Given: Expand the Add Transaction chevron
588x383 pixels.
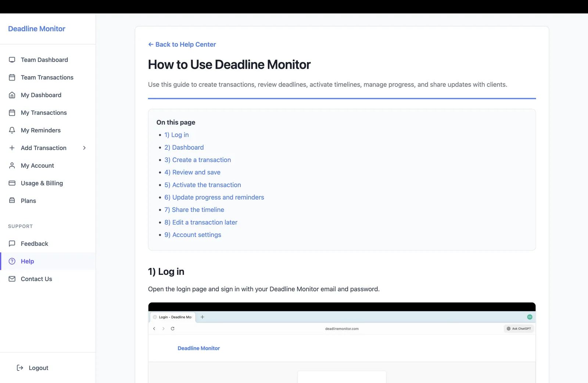Looking at the screenshot, I should 84,148.
